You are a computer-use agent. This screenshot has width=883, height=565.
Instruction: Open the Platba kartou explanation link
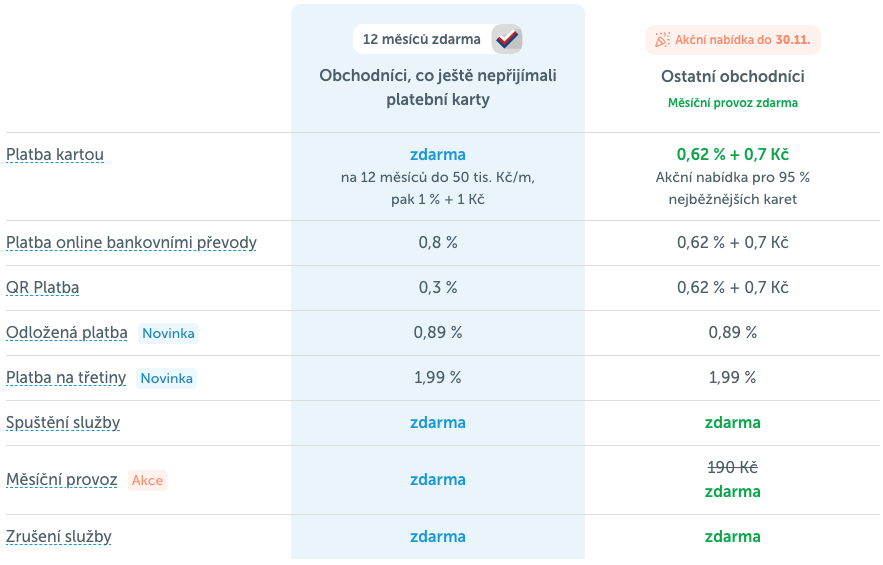click(x=55, y=155)
